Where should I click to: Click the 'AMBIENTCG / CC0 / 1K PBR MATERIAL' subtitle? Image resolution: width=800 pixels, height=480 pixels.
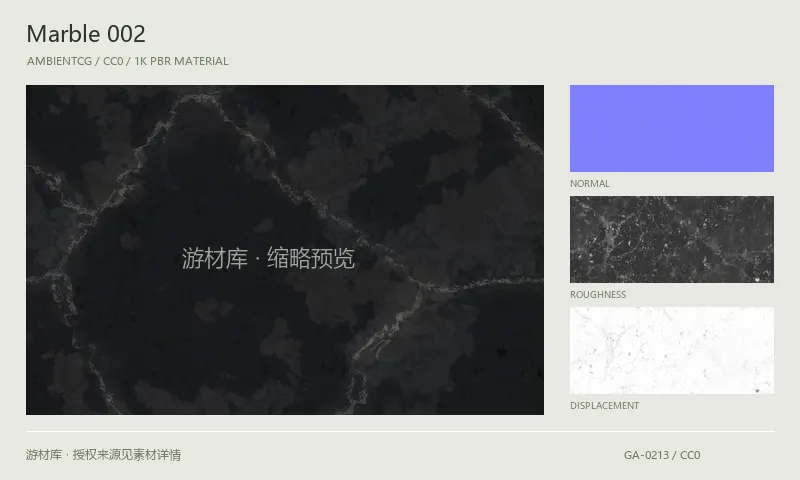(x=128, y=61)
